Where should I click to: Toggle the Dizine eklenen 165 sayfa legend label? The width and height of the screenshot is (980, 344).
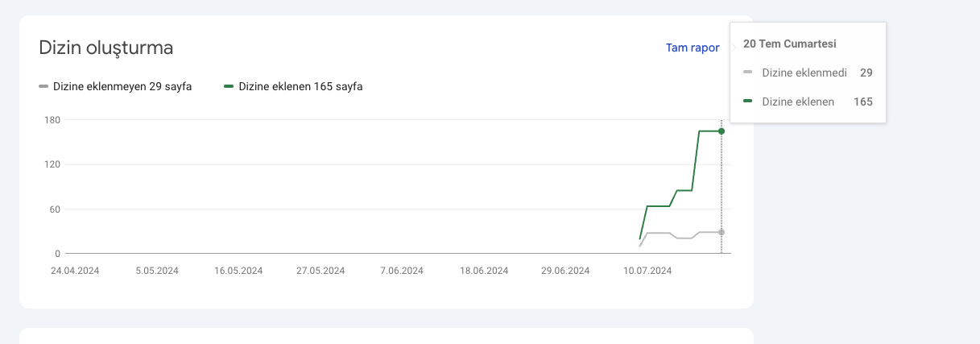tap(300, 86)
